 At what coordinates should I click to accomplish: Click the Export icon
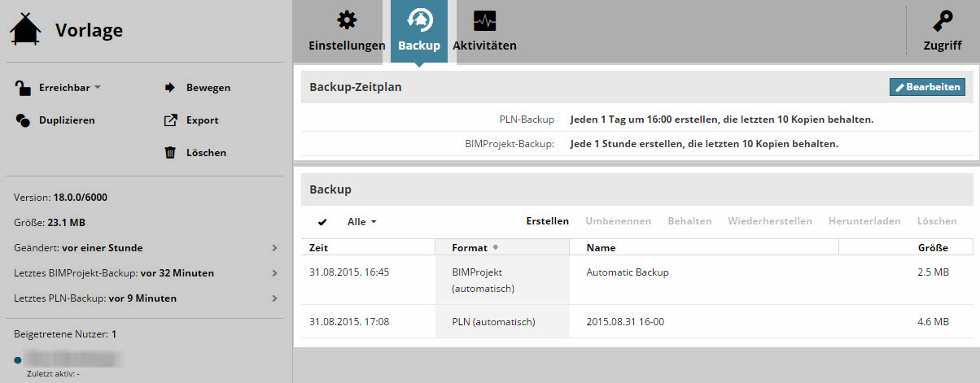tap(170, 120)
